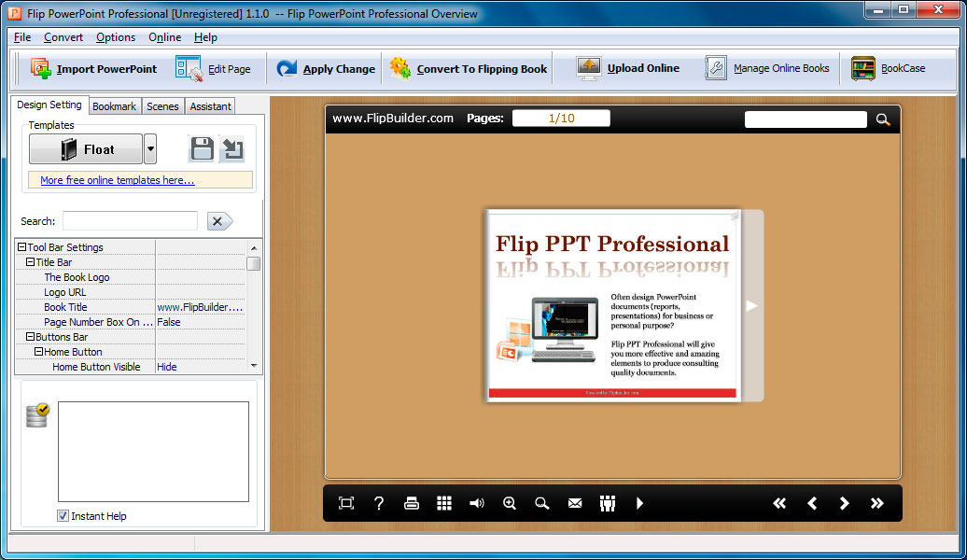Save the current template with floppy icon
The width and height of the screenshot is (967, 560).
click(x=202, y=149)
